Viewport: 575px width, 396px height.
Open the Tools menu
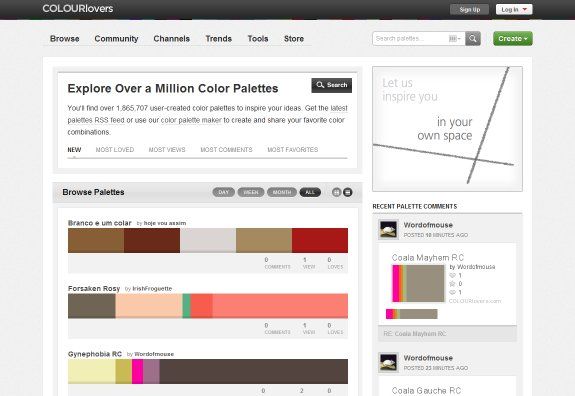(258, 38)
